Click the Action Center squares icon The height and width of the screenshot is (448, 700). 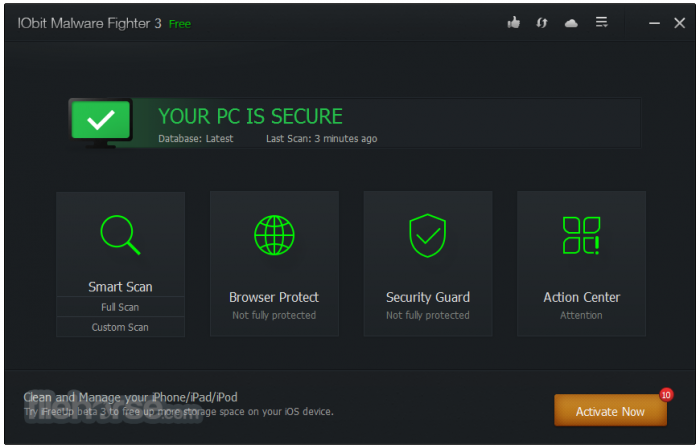pyautogui.click(x=581, y=236)
